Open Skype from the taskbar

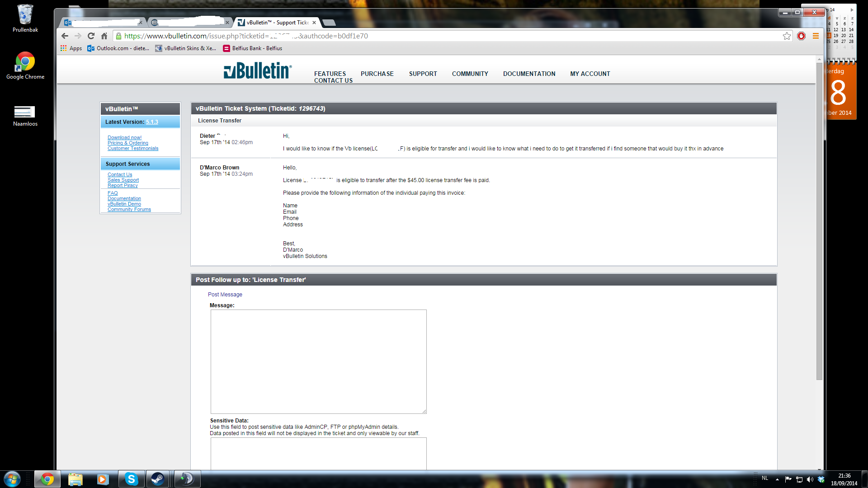click(x=131, y=479)
